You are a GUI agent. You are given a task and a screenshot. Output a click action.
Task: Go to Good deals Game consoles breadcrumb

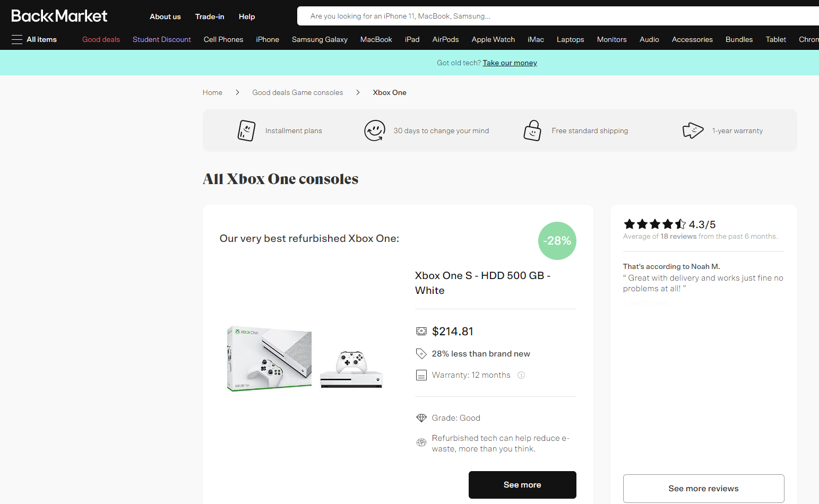pos(298,92)
